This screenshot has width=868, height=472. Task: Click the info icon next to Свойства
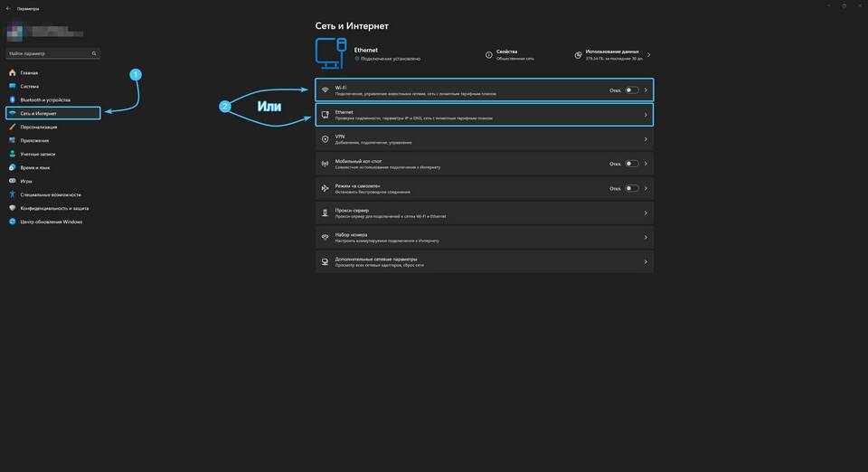coord(489,55)
